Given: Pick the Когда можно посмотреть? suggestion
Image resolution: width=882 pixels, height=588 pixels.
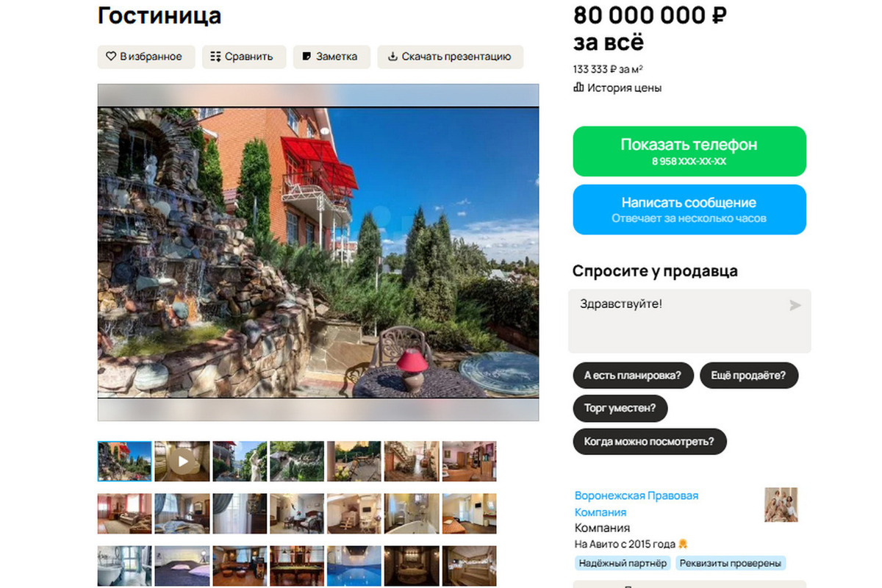Looking at the screenshot, I should pyautogui.click(x=650, y=442).
